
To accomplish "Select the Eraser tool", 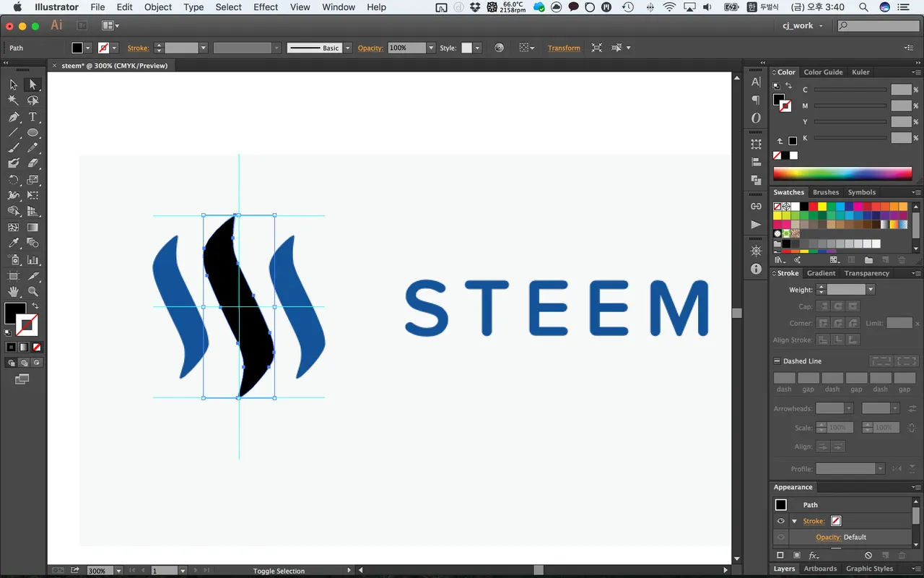I will pyautogui.click(x=32, y=164).
